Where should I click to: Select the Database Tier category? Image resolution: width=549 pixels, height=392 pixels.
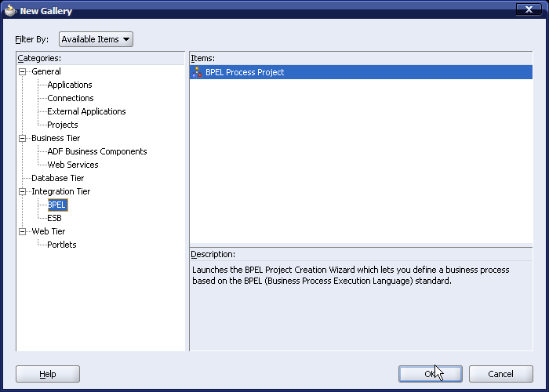coord(58,178)
